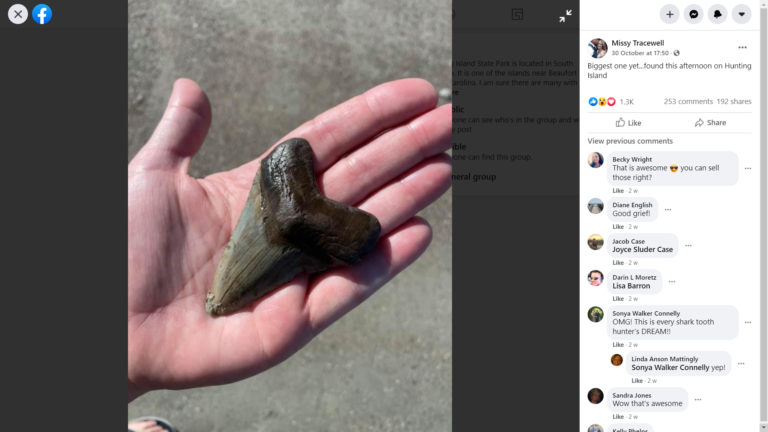Click the shark tooth photo

click(x=290, y=216)
